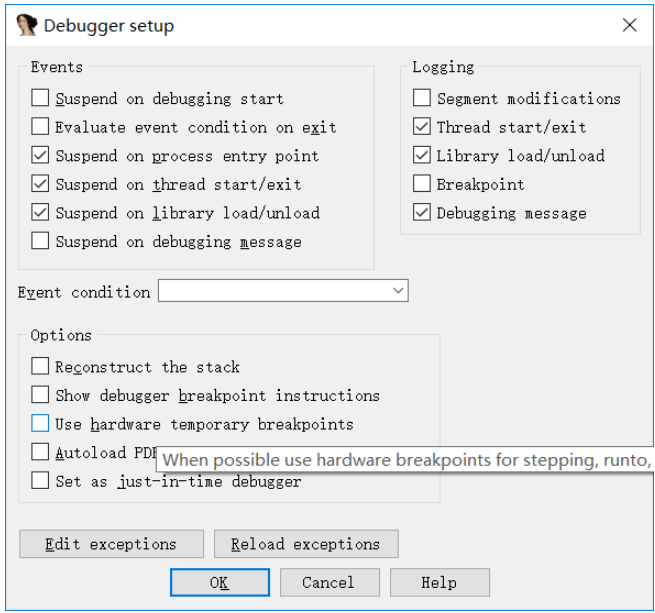
Task: Check the Segment modifications logging option
Action: coord(422,98)
